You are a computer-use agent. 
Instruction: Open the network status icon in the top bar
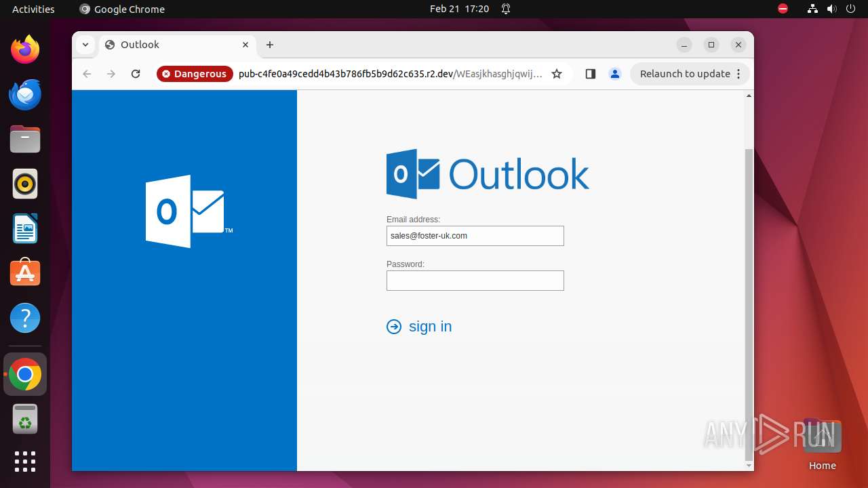tap(813, 9)
